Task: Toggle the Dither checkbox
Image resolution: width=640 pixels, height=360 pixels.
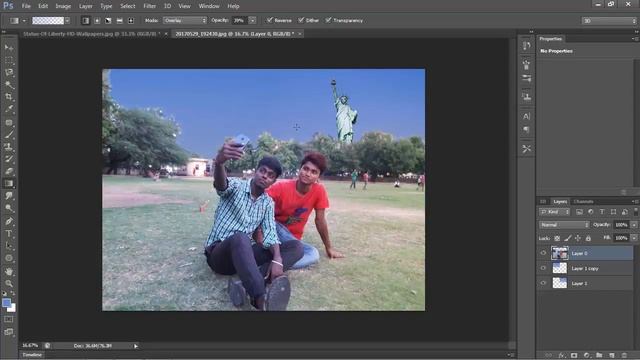Action: (301, 20)
